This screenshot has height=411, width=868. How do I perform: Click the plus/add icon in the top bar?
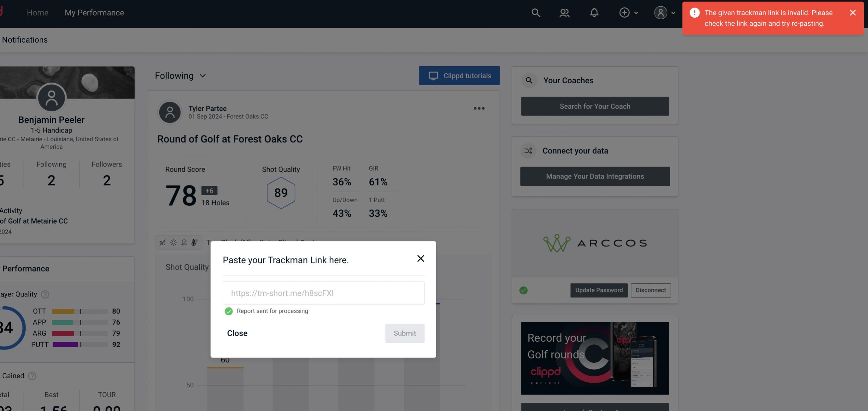coord(624,12)
